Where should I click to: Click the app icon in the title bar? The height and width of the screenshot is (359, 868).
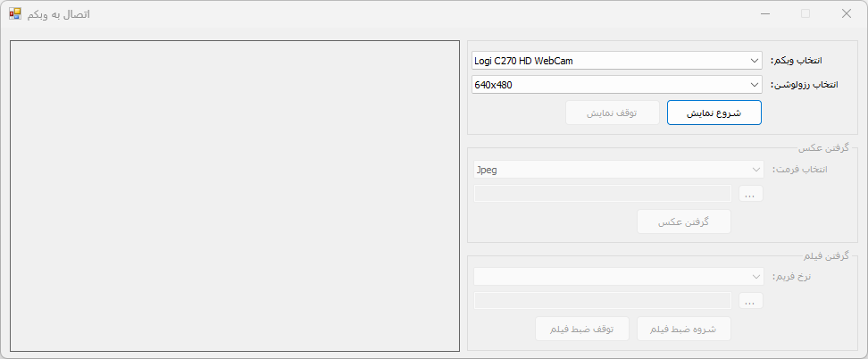coord(14,14)
